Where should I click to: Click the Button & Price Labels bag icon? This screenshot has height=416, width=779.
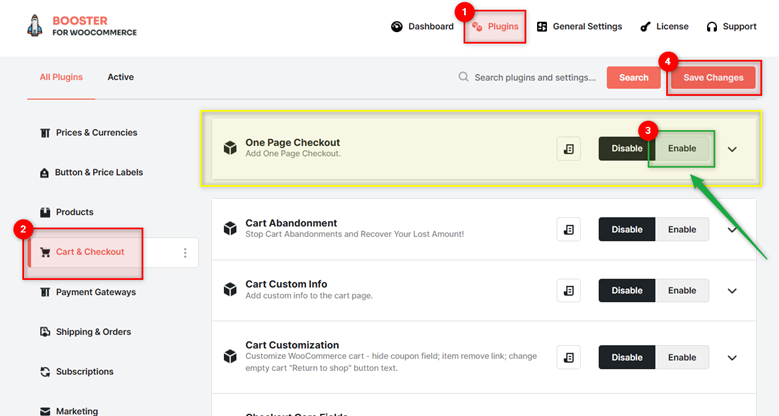click(x=44, y=172)
